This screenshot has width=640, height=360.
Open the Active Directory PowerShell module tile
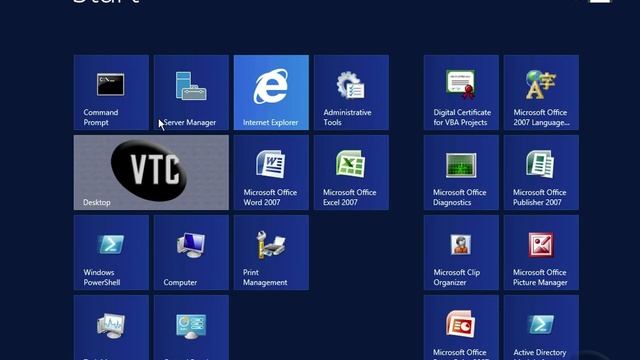[x=541, y=328]
